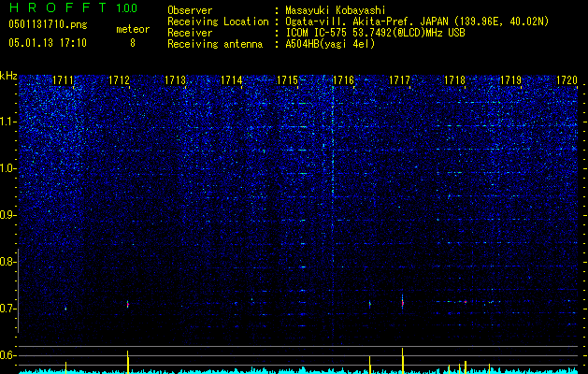588x374 pixels.
Task: Select the ICOM IC-575 53.7492 MHz USB text
Action: click(x=375, y=33)
